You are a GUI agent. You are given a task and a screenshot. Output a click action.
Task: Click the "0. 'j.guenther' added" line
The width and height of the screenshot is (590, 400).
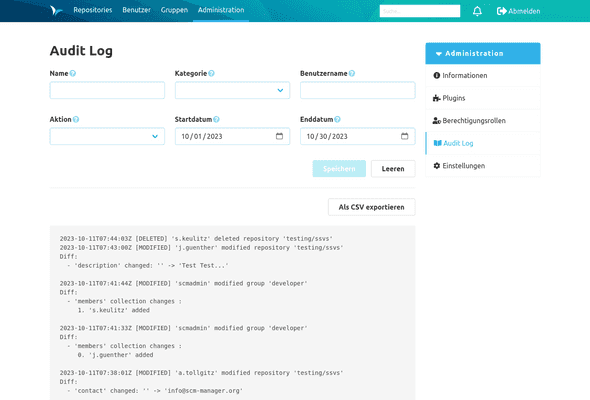115,355
